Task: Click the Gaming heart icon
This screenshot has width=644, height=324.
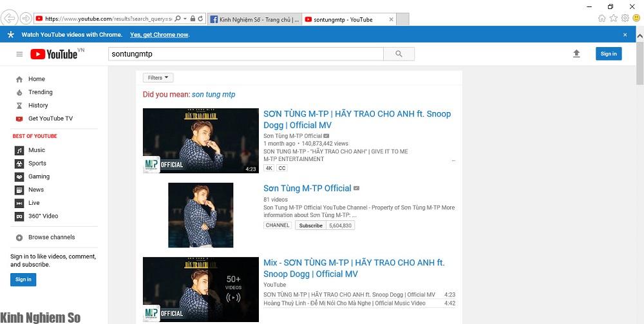Action: [x=19, y=176]
